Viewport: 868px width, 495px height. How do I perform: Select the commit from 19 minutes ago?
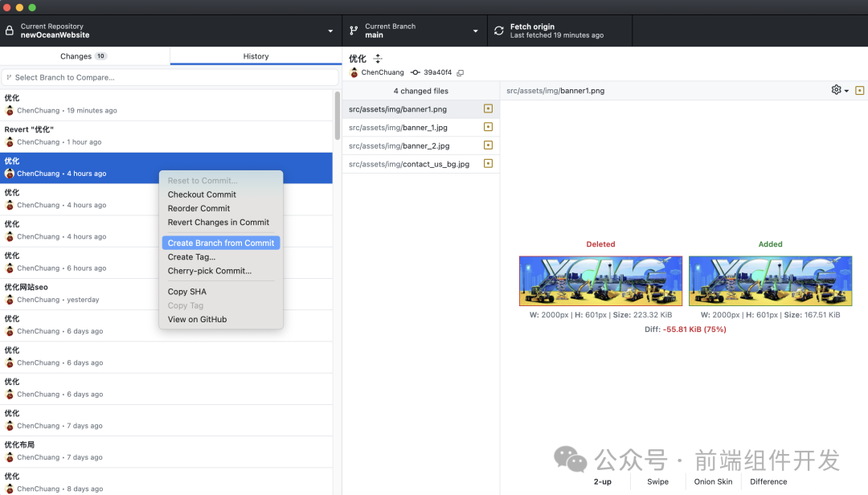pyautogui.click(x=166, y=104)
